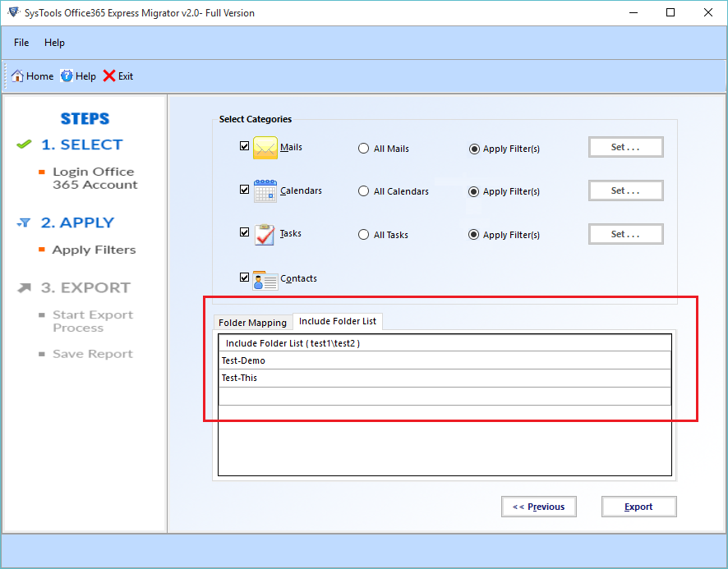The image size is (728, 569).
Task: Uncheck the Mails category checkbox
Action: [243, 145]
